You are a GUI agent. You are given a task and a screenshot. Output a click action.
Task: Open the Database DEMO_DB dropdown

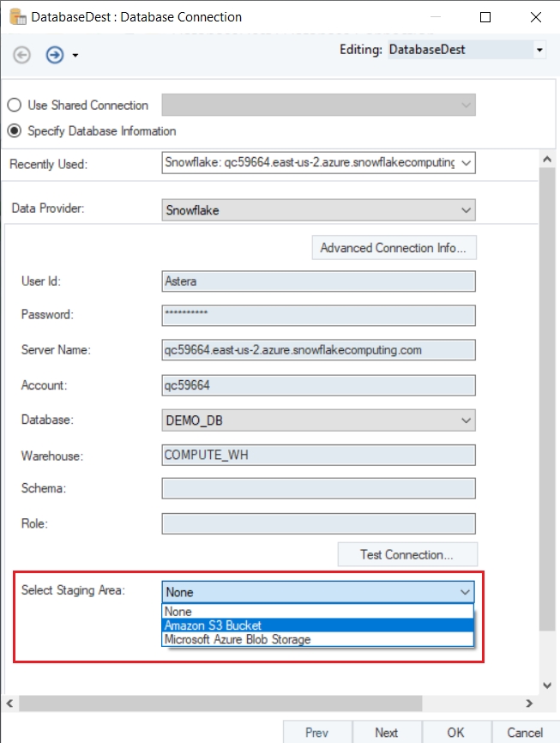(466, 420)
